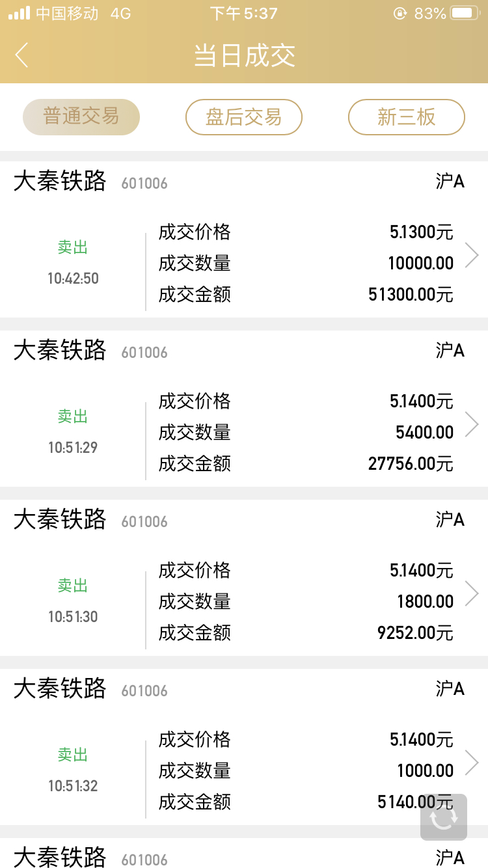Viewport: 488px width, 868px height.
Task: Tap the 当日成交 page title
Action: (x=245, y=55)
